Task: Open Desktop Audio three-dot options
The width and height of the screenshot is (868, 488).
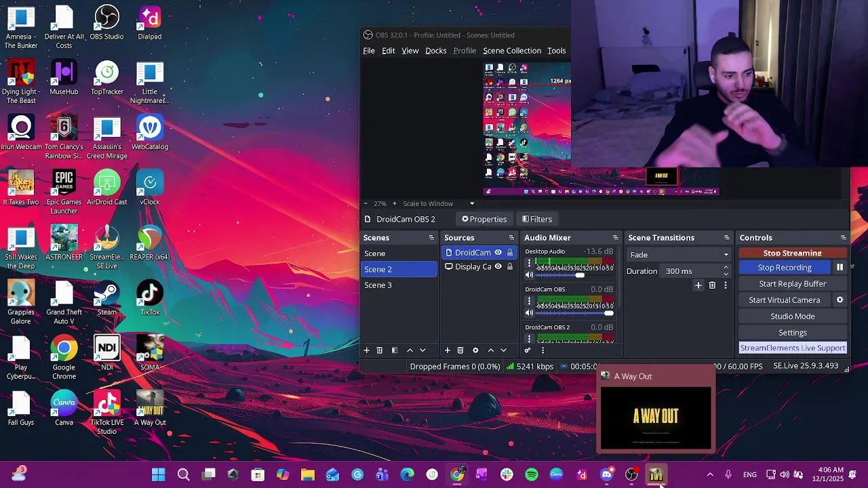Action: [530, 263]
